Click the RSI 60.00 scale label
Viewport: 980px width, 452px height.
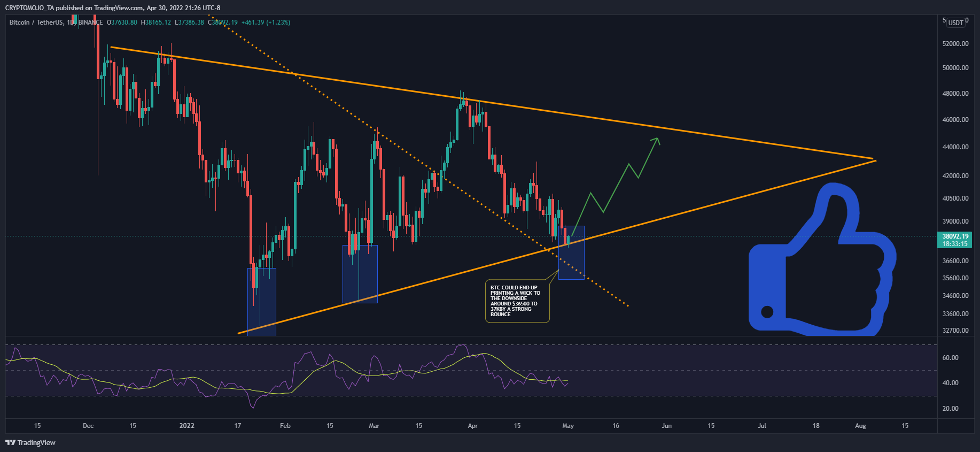pos(951,358)
